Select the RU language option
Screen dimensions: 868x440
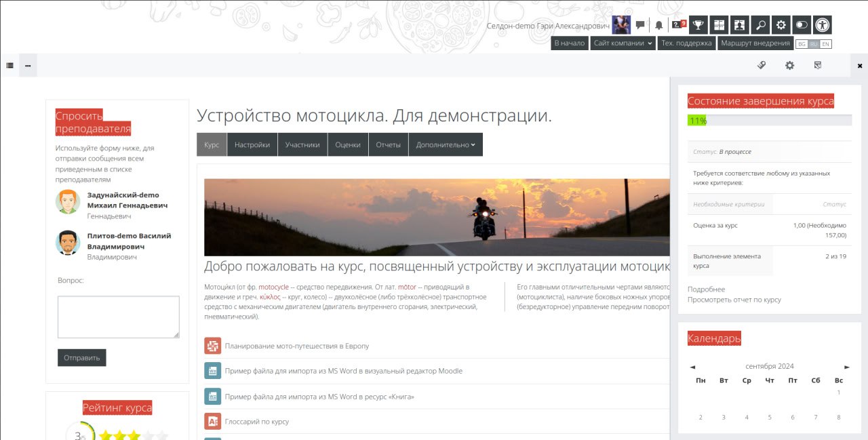pos(814,44)
